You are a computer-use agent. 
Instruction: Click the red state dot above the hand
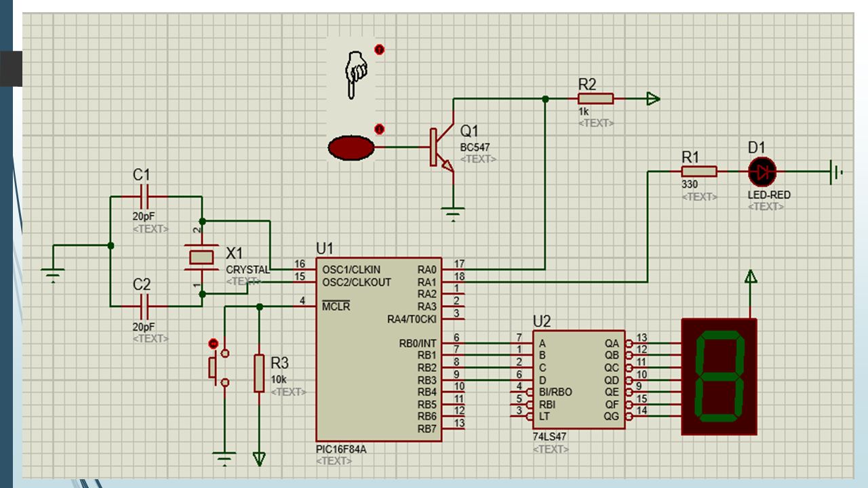coord(379,49)
